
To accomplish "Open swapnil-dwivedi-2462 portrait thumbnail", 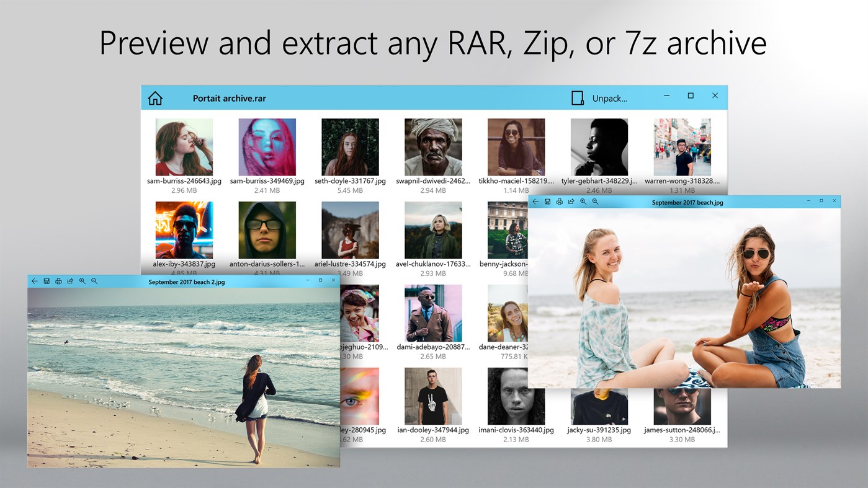I will click(433, 146).
